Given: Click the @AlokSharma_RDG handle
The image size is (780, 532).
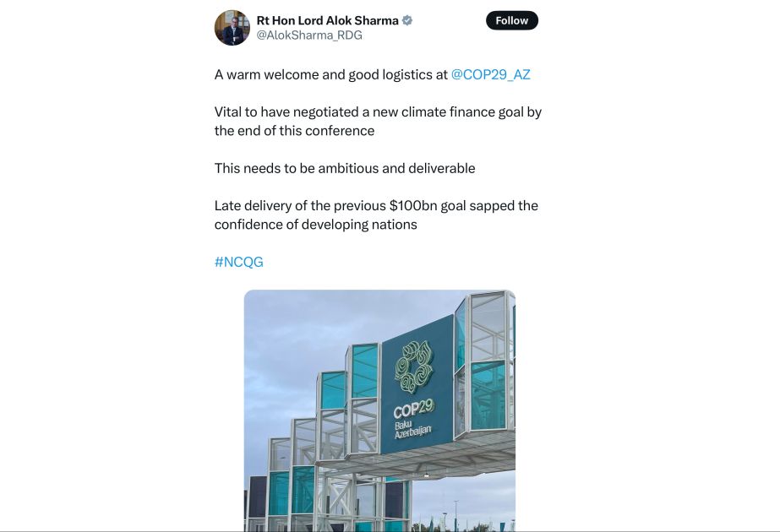Looking at the screenshot, I should coord(309,35).
